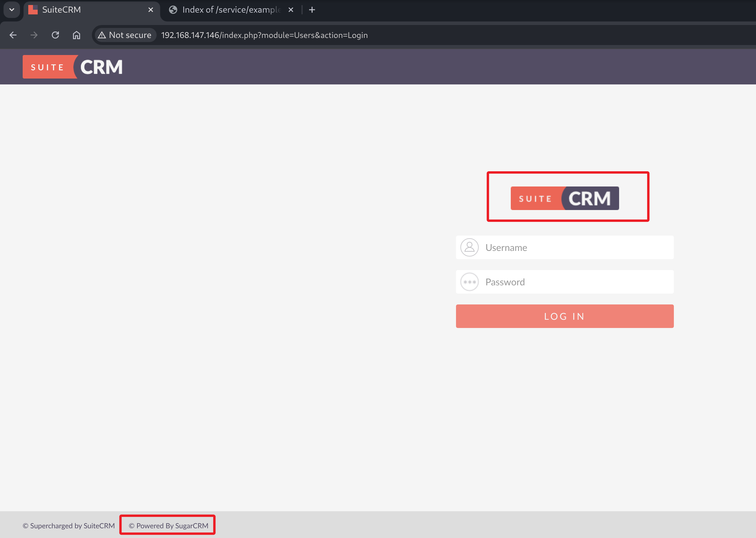This screenshot has height=538, width=756.
Task: Open the tab search chevron dropdown
Action: pyautogui.click(x=12, y=10)
